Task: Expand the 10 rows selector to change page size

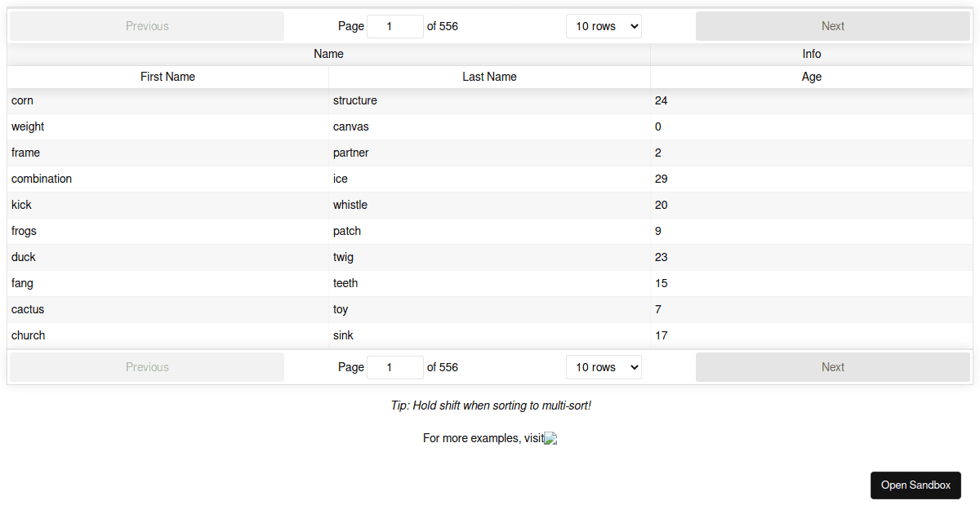Action: 604,25
